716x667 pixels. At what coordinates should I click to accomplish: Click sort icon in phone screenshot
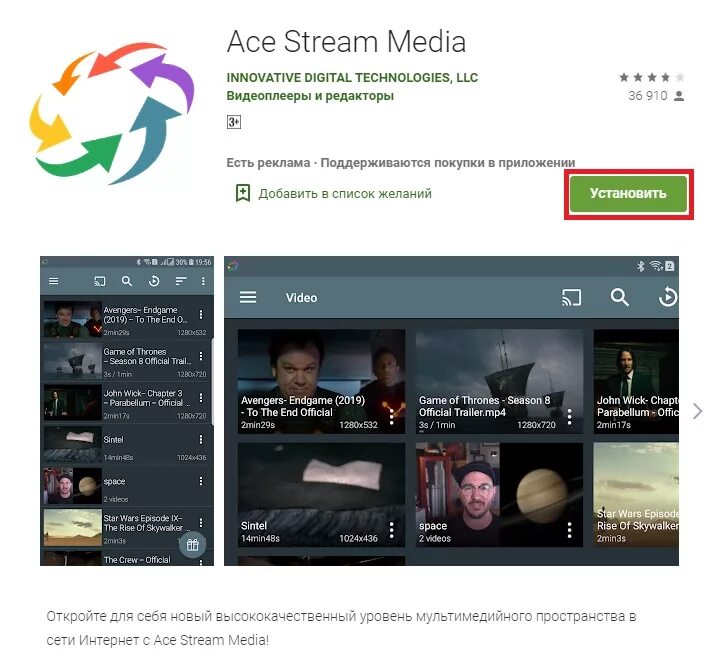181,281
